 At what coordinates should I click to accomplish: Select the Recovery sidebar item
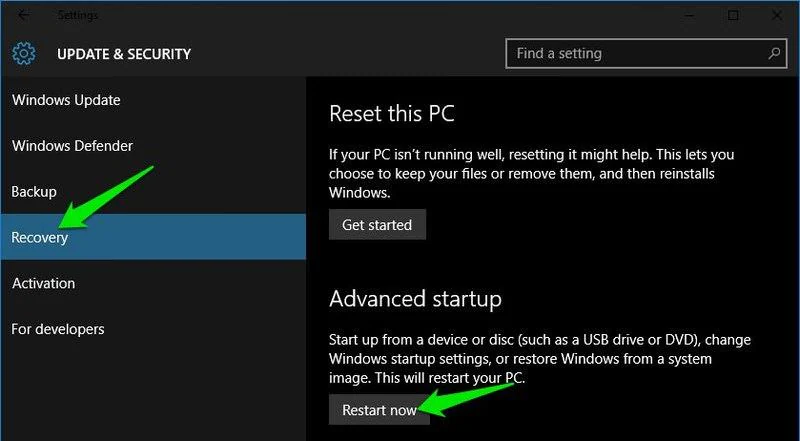click(40, 237)
